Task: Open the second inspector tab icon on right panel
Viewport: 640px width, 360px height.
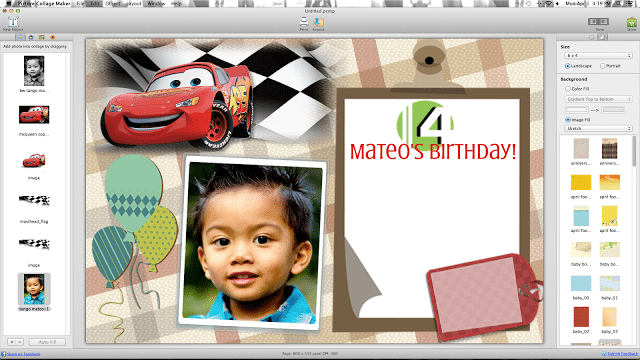Action: click(x=602, y=37)
